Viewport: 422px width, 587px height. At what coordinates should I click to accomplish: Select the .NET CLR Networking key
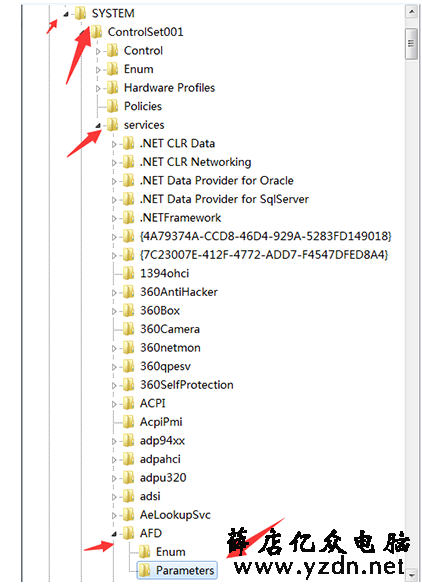coord(195,162)
